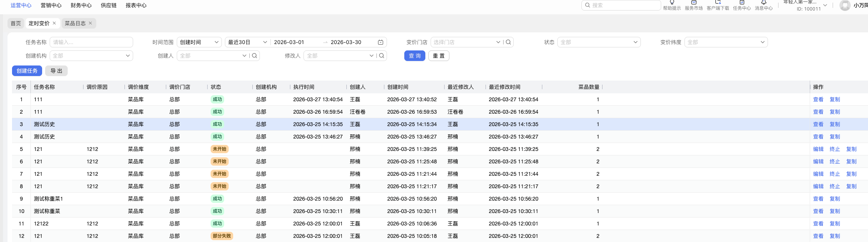Open the 帮助提示 help icon
The image size is (868, 242).
coord(672,3)
